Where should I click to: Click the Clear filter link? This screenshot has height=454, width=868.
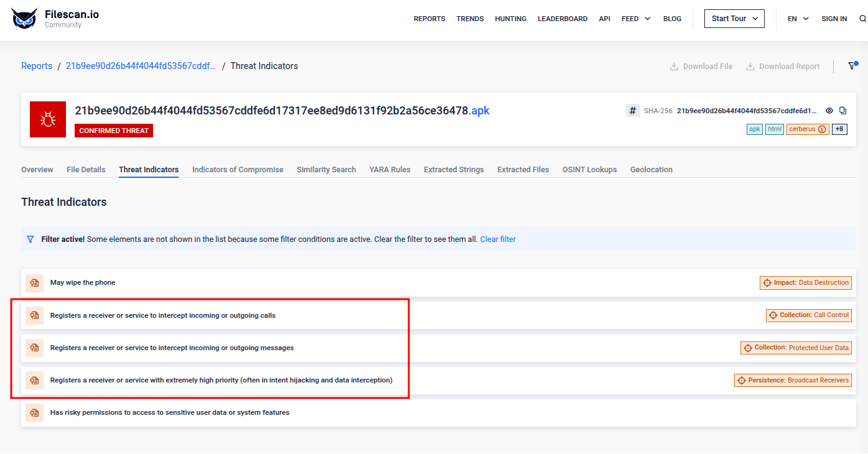click(498, 239)
